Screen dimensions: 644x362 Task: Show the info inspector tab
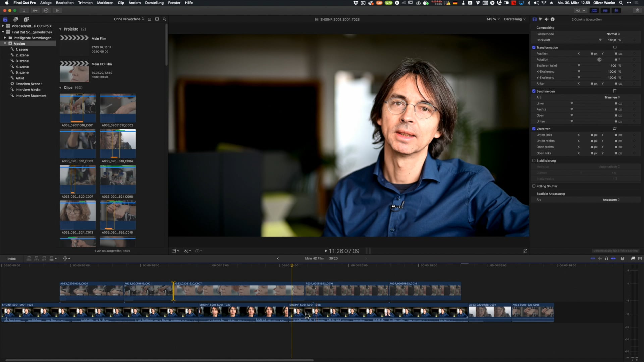(x=553, y=19)
